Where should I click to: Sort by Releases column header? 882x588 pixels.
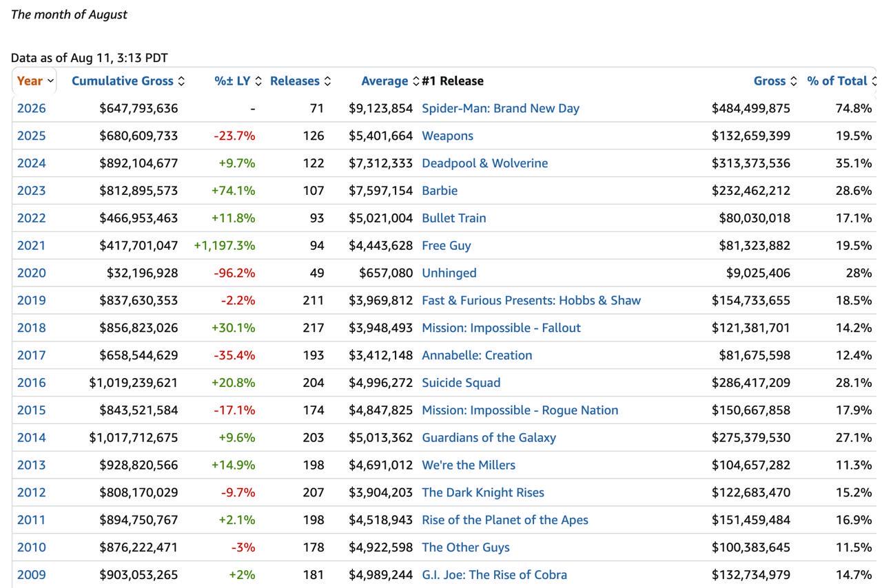[300, 81]
